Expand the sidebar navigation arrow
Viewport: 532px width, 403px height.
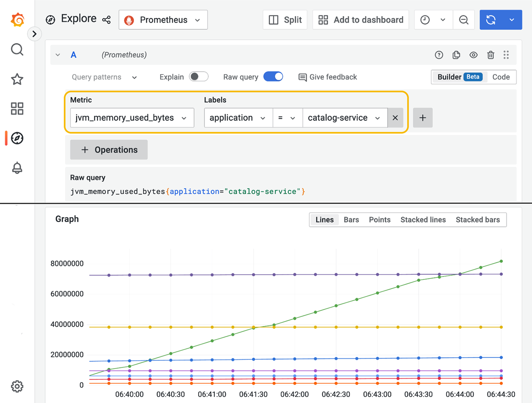34,34
